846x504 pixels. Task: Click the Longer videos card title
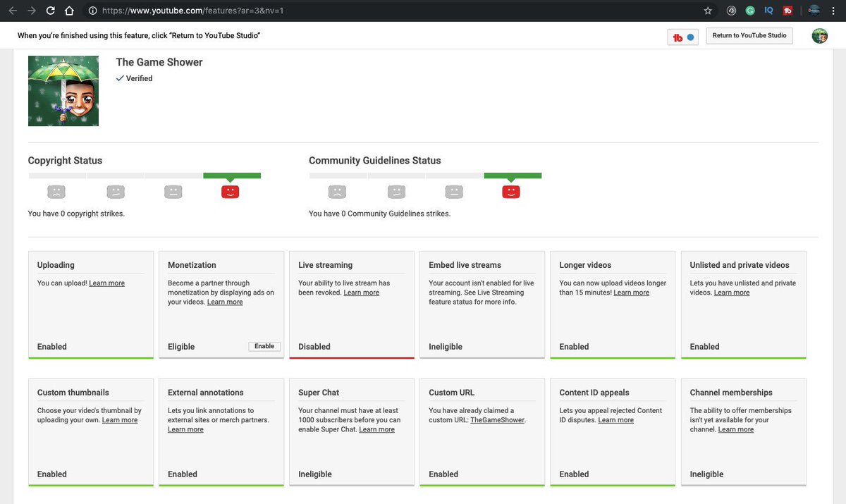point(585,265)
